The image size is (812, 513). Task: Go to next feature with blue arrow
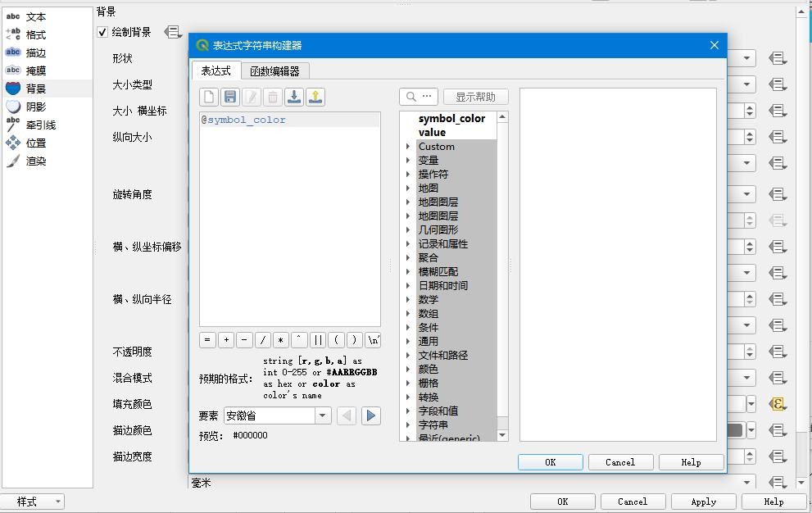pyautogui.click(x=371, y=415)
